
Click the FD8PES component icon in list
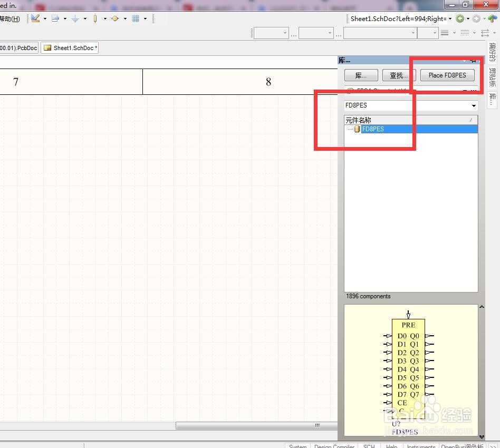pos(357,129)
